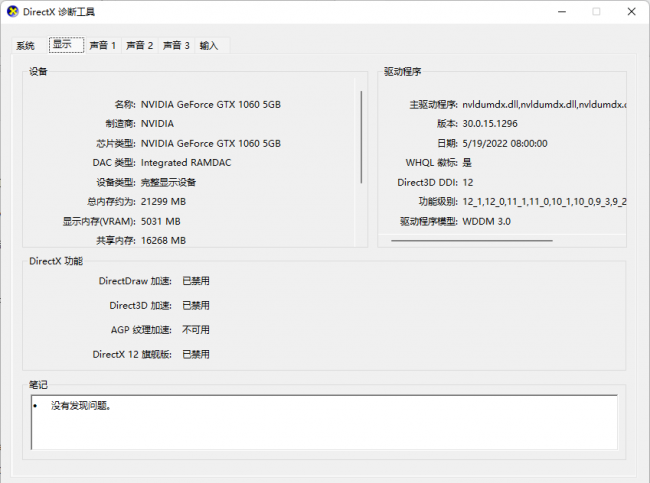Click the driver date 5/19/2022 08:00:00

505,143
